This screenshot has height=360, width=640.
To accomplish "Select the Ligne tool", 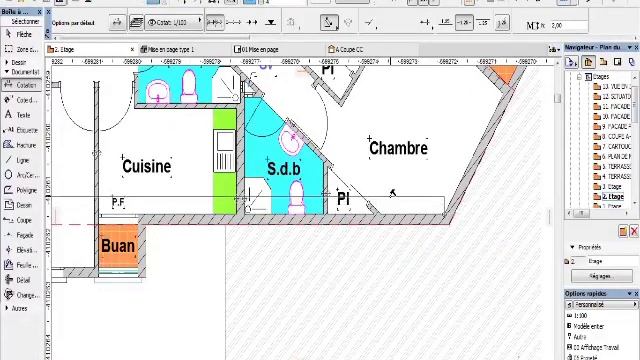I will pos(20,160).
